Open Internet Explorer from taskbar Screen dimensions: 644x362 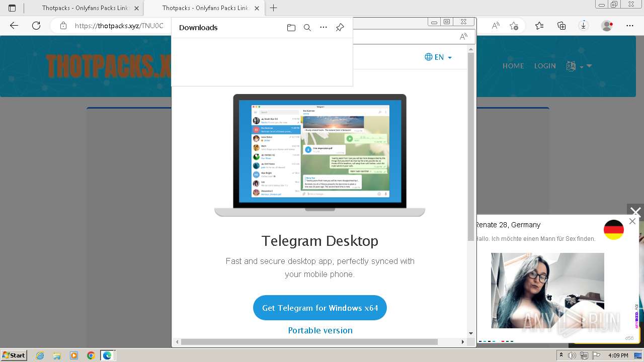(x=40, y=355)
